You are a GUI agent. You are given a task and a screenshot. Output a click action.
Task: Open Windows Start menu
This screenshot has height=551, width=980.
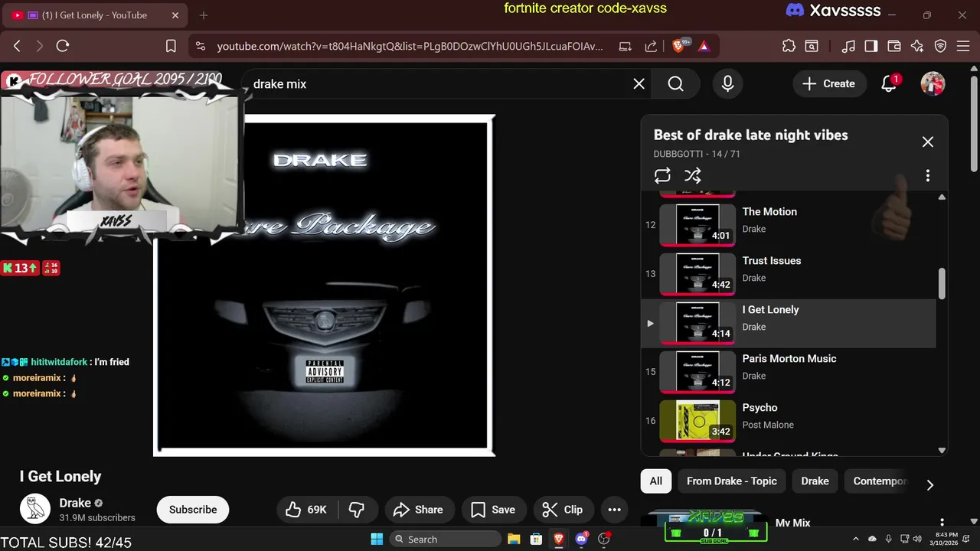[x=377, y=539]
